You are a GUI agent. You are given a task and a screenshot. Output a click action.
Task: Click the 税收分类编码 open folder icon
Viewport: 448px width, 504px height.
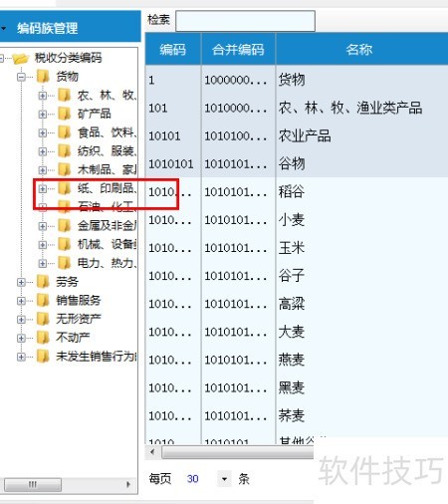click(21, 59)
